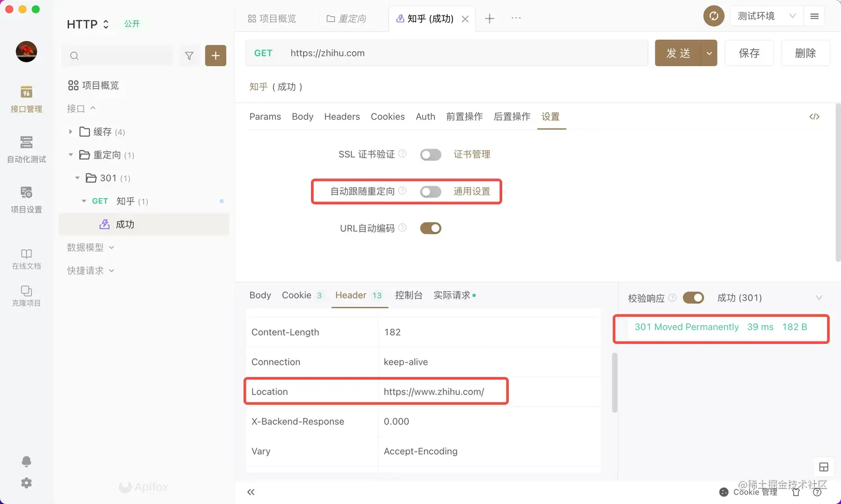841x504 pixels.
Task: Expand the 缓存 folder
Action: point(71,132)
